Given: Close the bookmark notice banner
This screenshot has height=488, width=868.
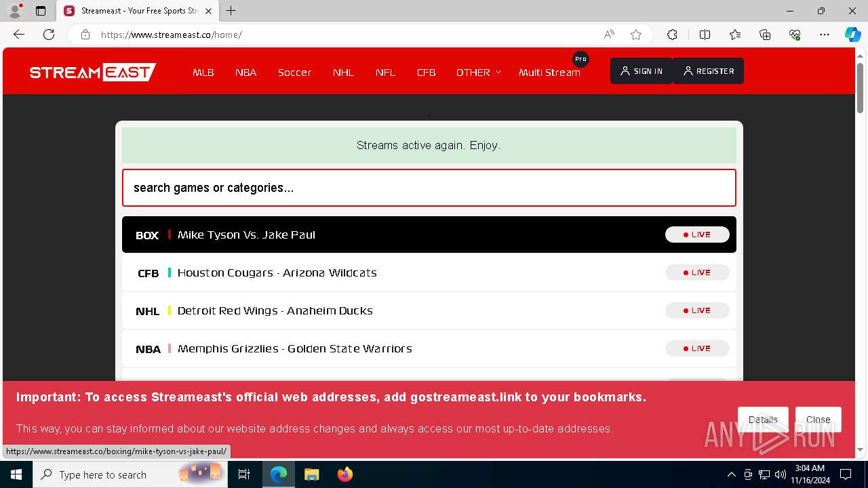Looking at the screenshot, I should 818,420.
